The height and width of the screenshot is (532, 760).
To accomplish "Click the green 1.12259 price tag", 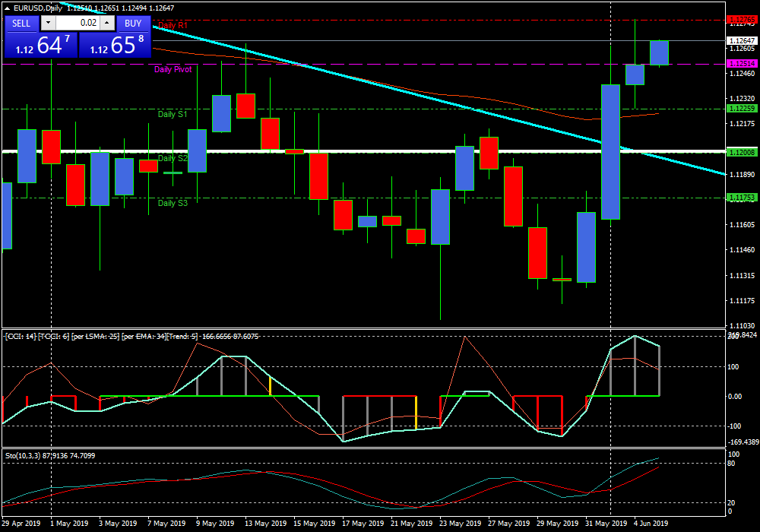I will 741,109.
